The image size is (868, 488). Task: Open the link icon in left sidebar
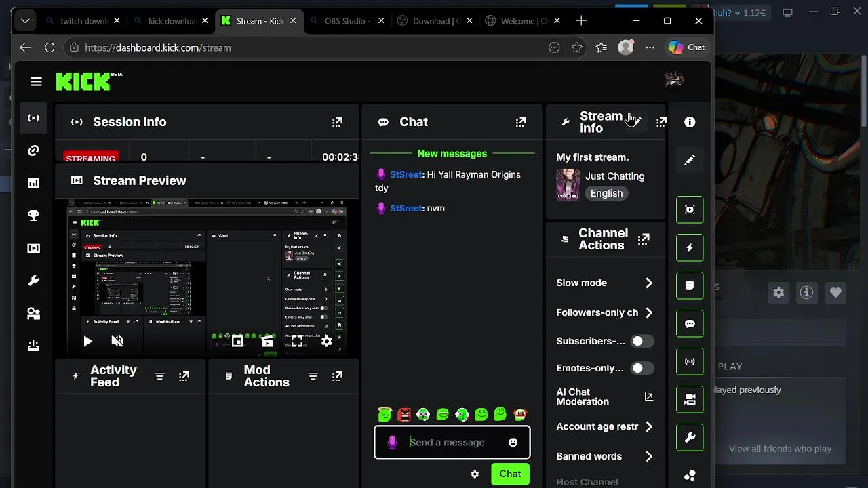tap(33, 150)
